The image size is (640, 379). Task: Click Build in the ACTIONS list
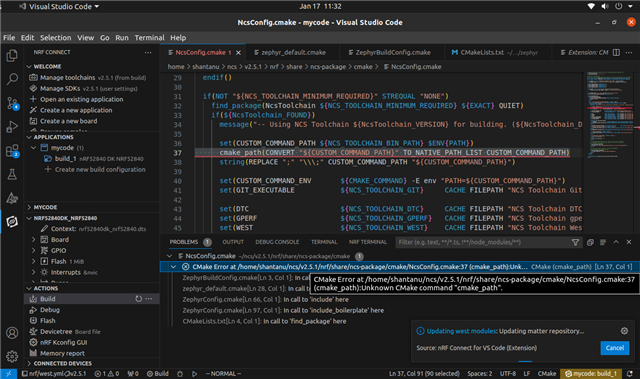(47, 299)
